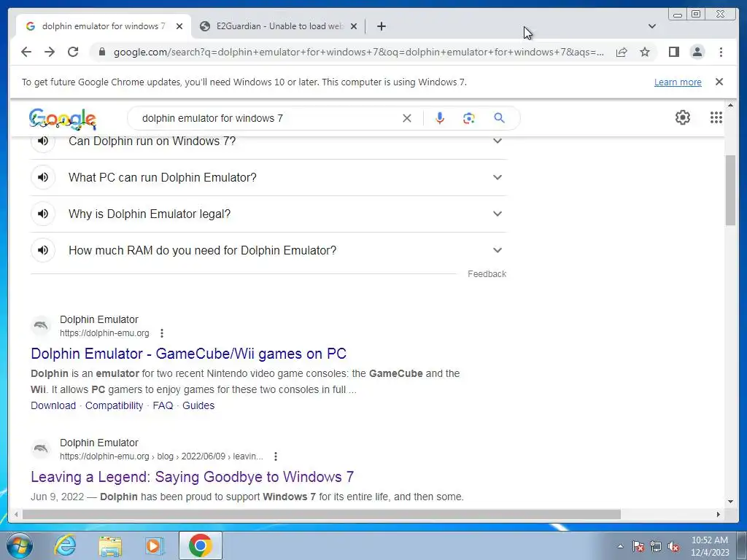This screenshot has height=560, width=747.
Task: Click the scroll up arrow
Action: 730,105
